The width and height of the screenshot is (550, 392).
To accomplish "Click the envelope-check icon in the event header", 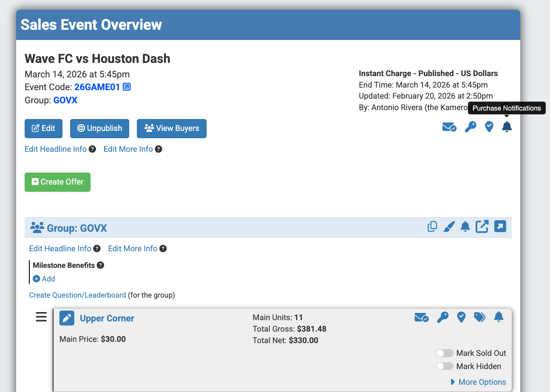I will pyautogui.click(x=449, y=127).
